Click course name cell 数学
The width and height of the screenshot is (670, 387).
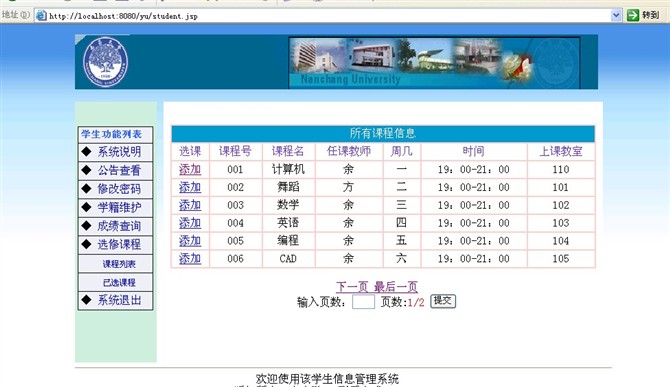pyautogui.click(x=288, y=205)
